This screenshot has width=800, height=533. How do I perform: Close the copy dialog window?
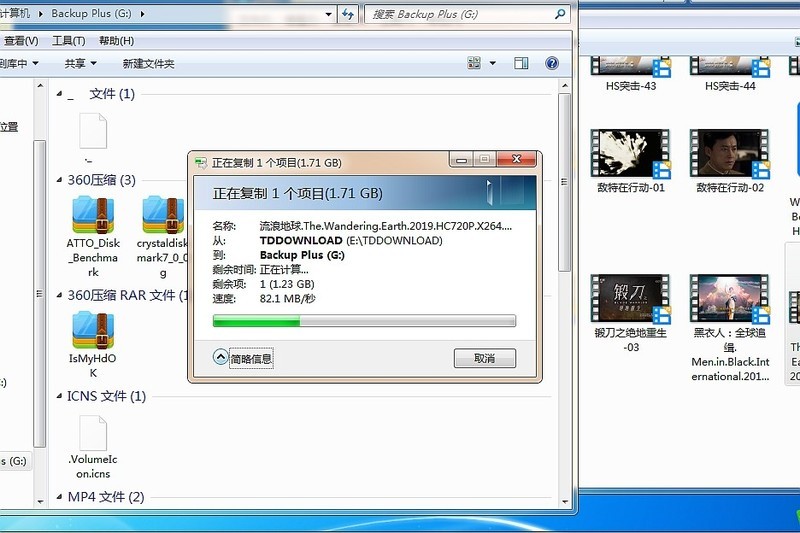tap(516, 159)
